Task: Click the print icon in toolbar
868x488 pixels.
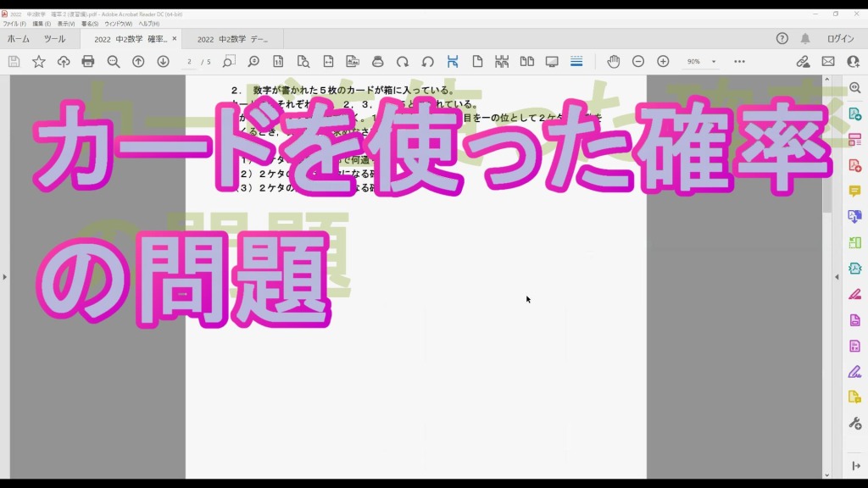Action: pos(88,62)
